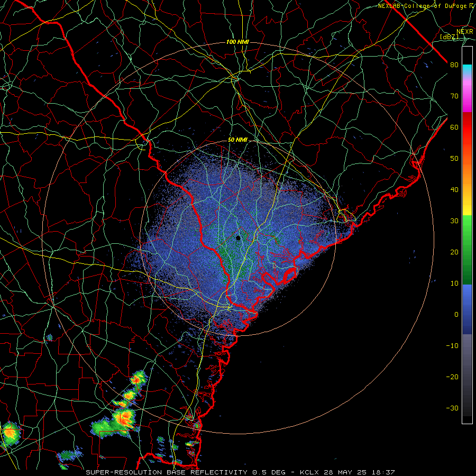Click the 70 dBZ label on color scale
Viewport: 476px width, 476px height.
[454, 96]
